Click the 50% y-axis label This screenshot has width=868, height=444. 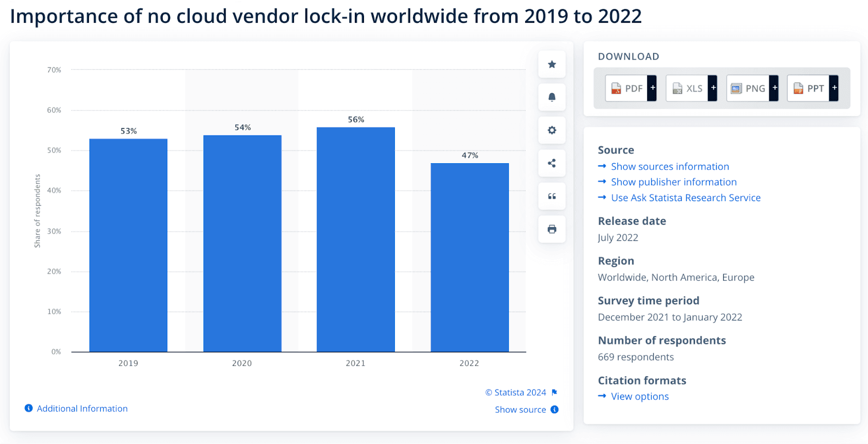(54, 150)
